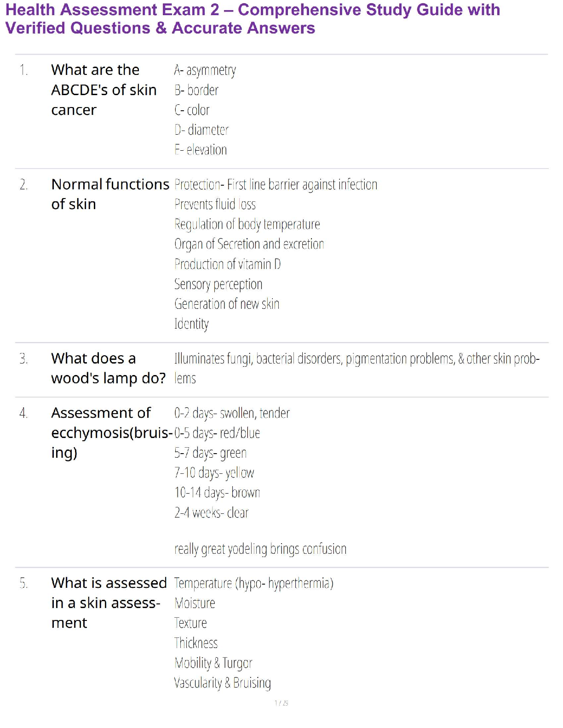
Task: Click the '10-14 days- brown' line
Action: tap(217, 493)
